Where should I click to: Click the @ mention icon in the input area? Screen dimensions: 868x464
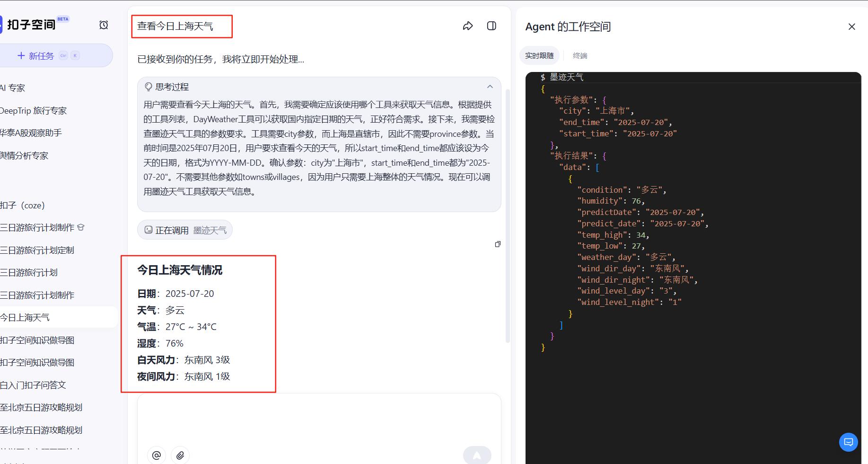click(x=156, y=455)
